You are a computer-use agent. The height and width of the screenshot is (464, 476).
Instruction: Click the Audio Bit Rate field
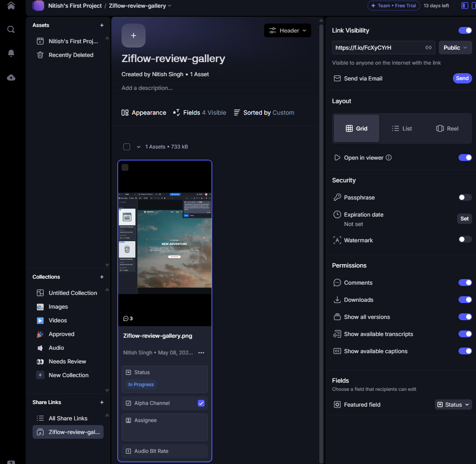pos(165,451)
